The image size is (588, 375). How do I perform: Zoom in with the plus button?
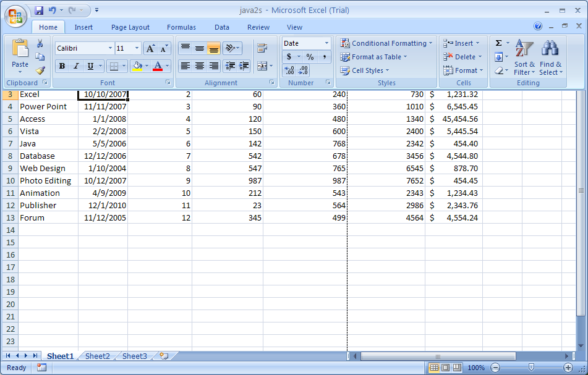click(568, 368)
